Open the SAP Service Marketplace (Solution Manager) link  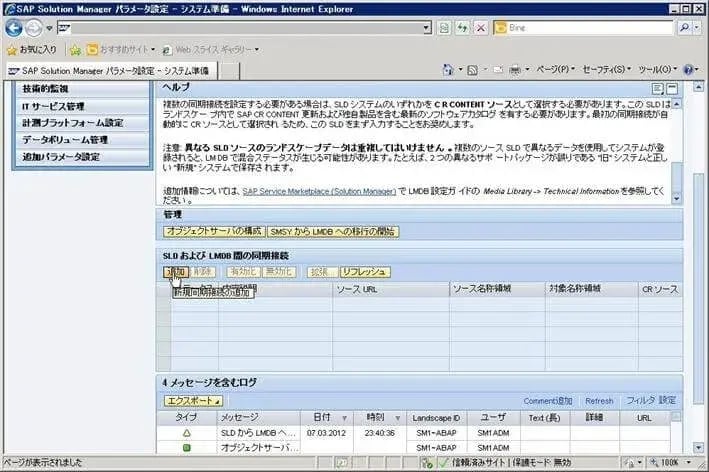coord(319,192)
